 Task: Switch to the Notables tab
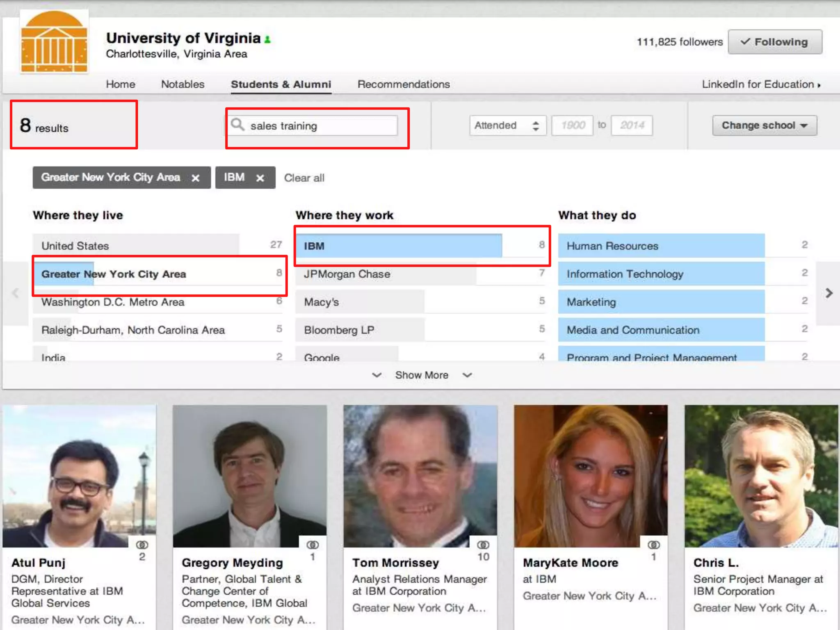pyautogui.click(x=183, y=84)
